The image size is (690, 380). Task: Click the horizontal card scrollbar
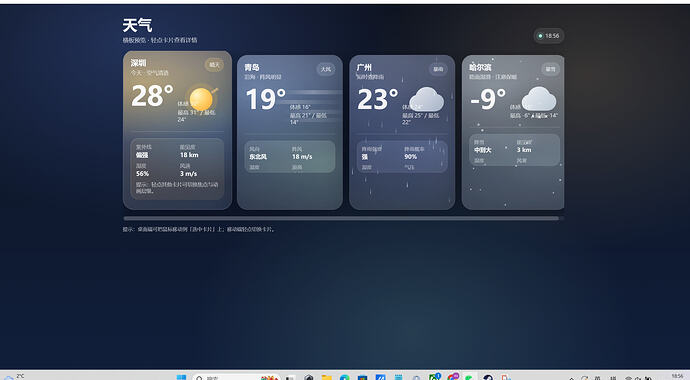(341, 218)
